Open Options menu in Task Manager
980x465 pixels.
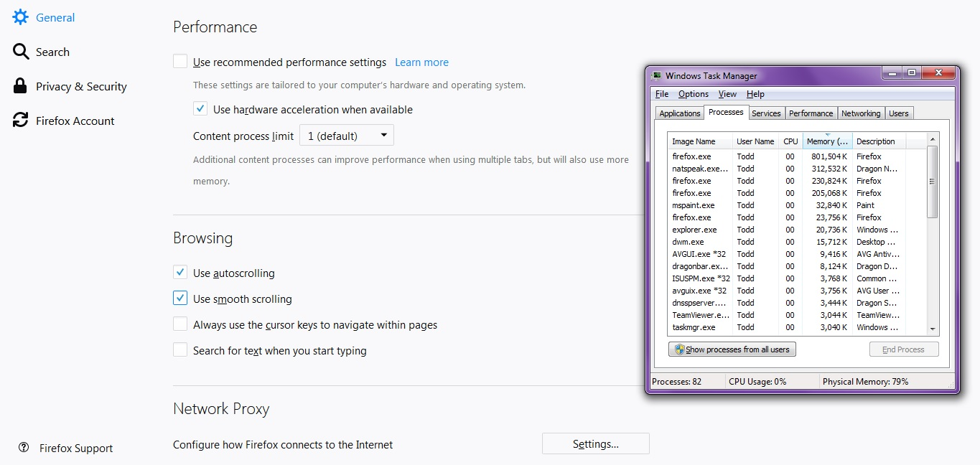coord(694,94)
